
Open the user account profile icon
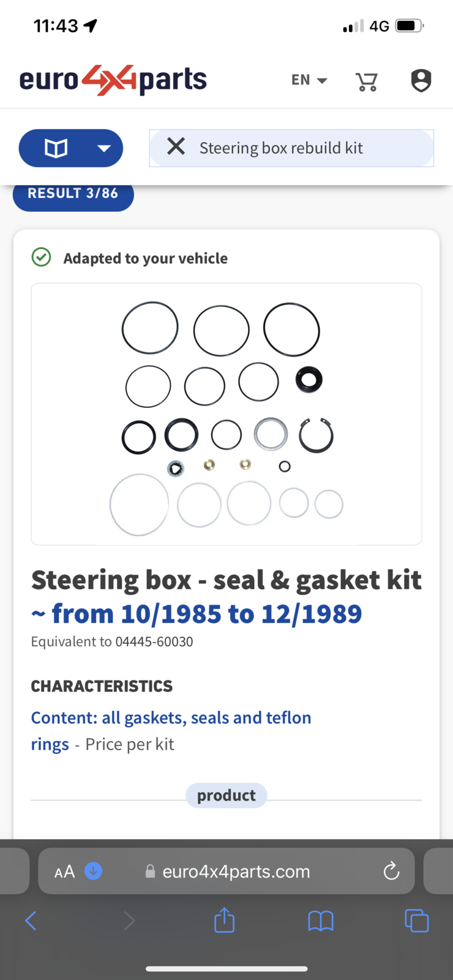pos(421,80)
